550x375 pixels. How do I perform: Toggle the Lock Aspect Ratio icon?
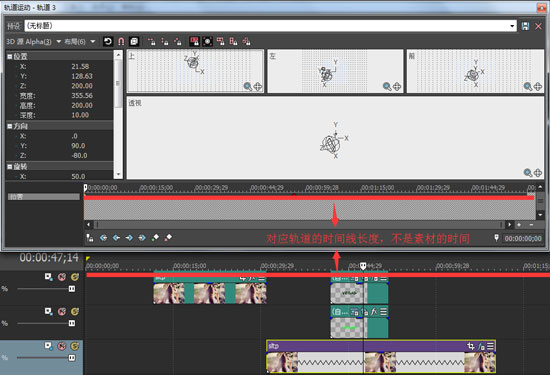(x=194, y=42)
